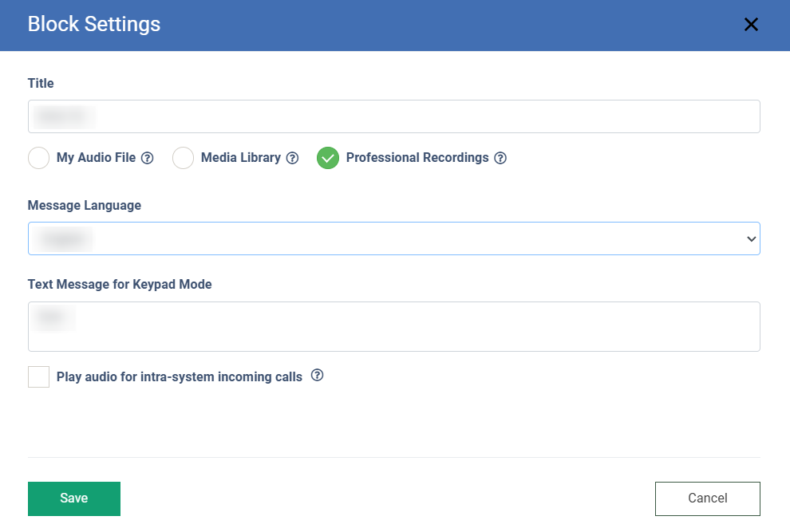Click the Block Settings header title
Viewport: 790px width, 532px height.
click(x=94, y=25)
